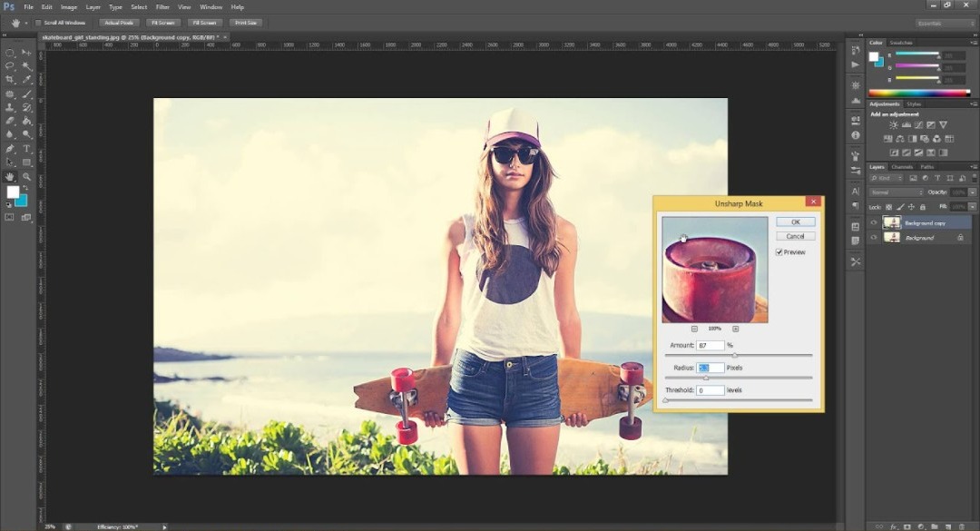Uncheck the Preview checkbox

[x=779, y=251]
